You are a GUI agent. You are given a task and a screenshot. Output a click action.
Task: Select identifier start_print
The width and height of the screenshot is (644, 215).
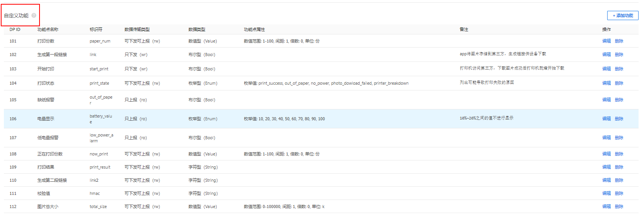pos(99,69)
